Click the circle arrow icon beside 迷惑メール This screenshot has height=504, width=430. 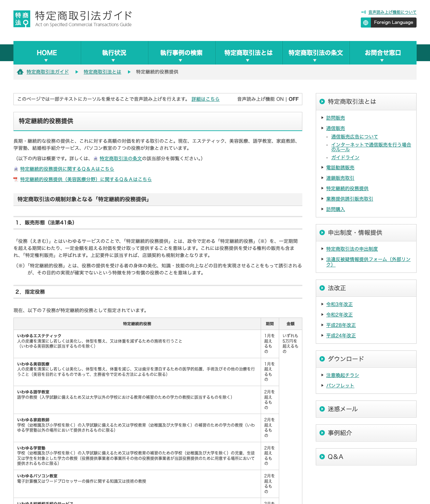(322, 409)
